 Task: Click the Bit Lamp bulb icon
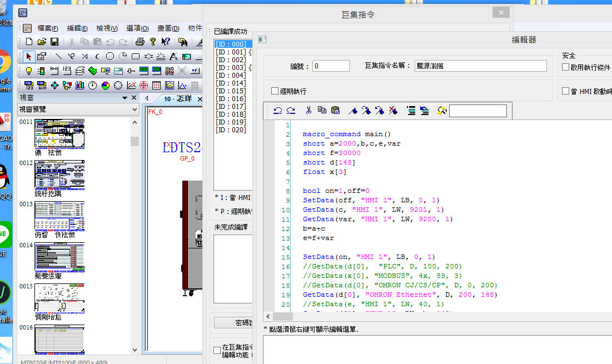click(x=29, y=71)
